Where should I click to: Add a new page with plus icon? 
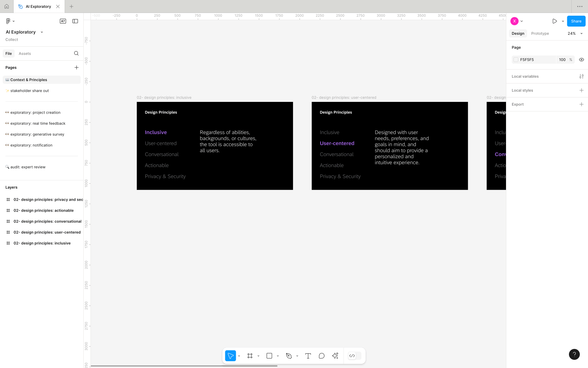77,67
